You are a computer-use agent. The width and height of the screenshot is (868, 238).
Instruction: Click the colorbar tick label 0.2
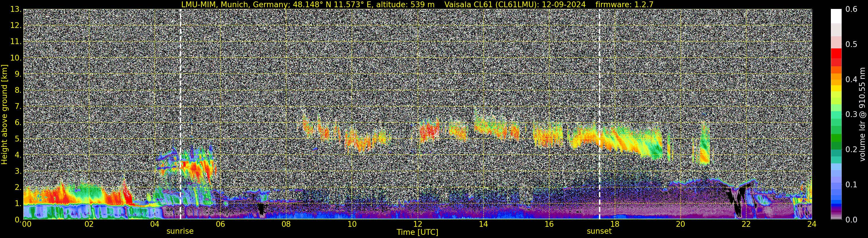852,150
